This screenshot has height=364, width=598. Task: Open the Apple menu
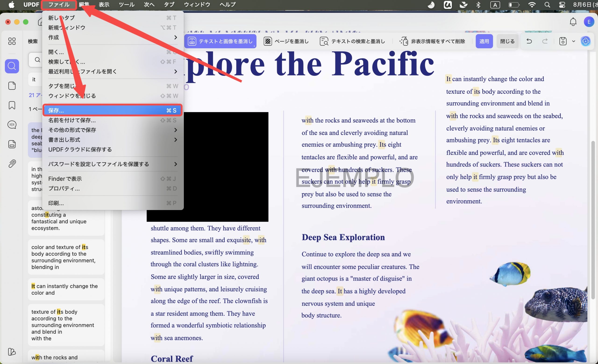tap(11, 4)
